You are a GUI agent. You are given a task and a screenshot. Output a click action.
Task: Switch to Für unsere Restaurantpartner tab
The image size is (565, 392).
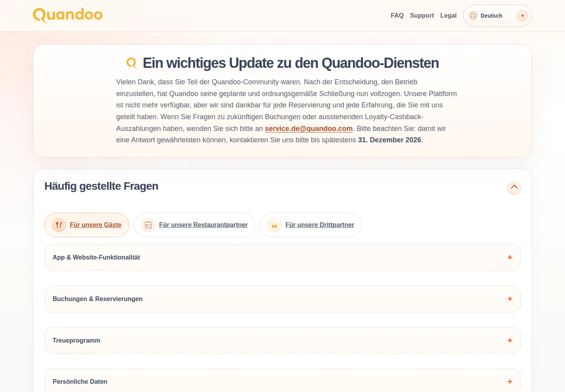coord(194,225)
